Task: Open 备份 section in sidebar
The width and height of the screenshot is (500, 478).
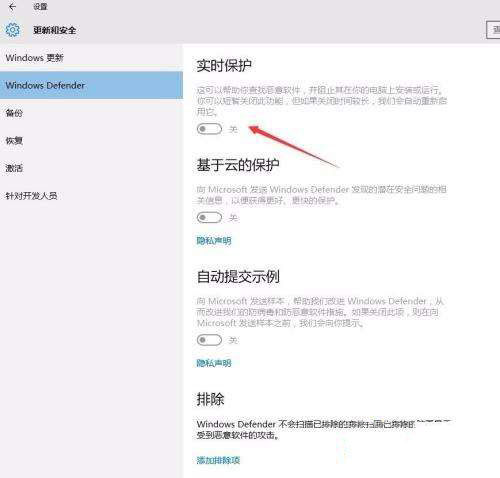Action: [x=91, y=113]
